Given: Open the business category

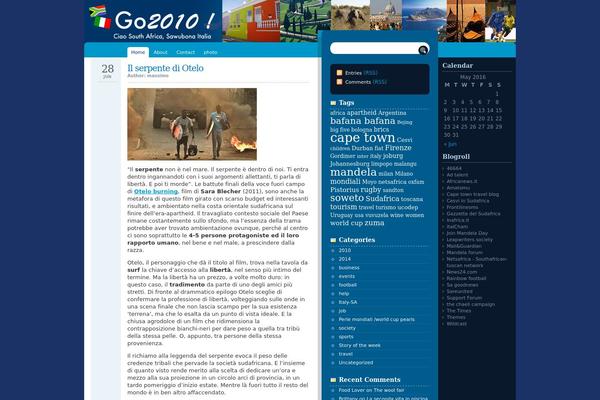Looking at the screenshot, I should 349,268.
